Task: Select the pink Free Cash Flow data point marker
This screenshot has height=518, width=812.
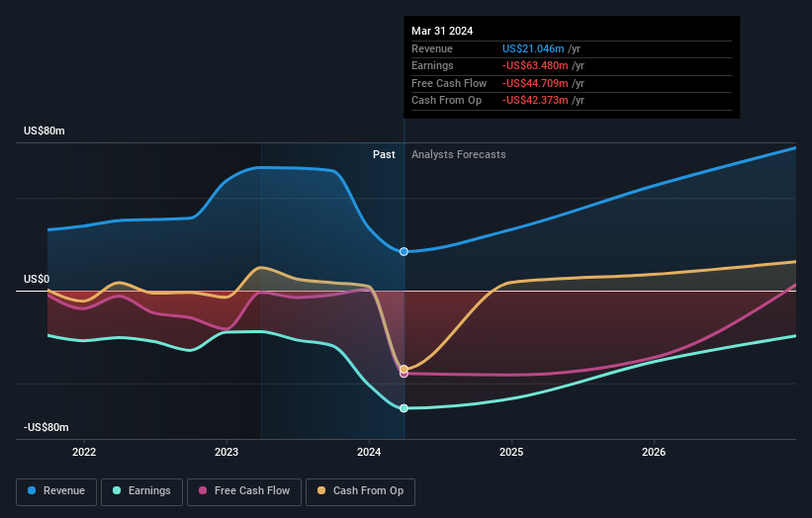Action: (404, 374)
